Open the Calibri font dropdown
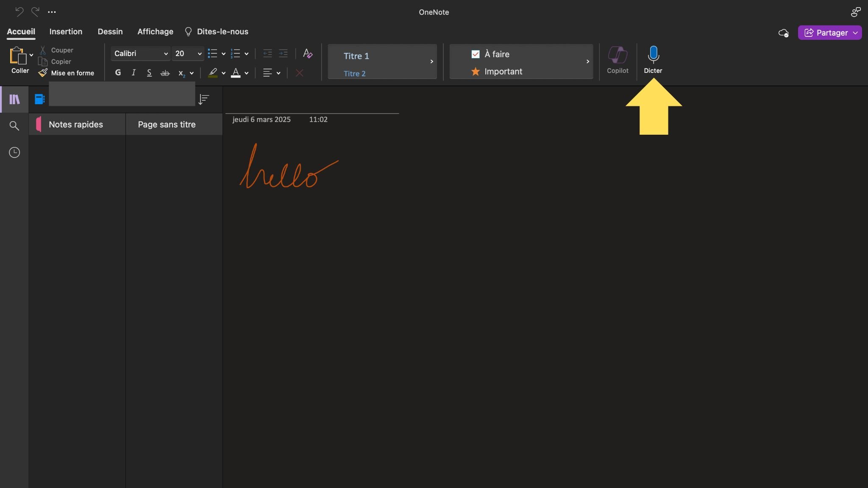This screenshot has width=868, height=488. point(140,53)
